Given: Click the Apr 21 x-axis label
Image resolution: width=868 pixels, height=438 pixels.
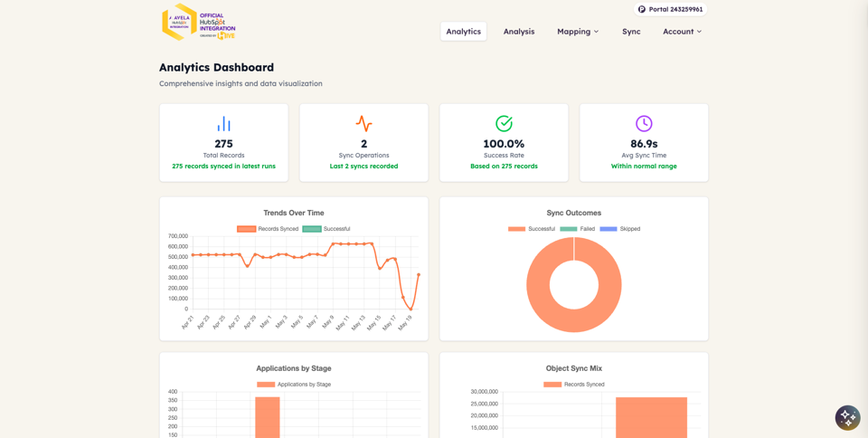Looking at the screenshot, I should click(x=188, y=322).
